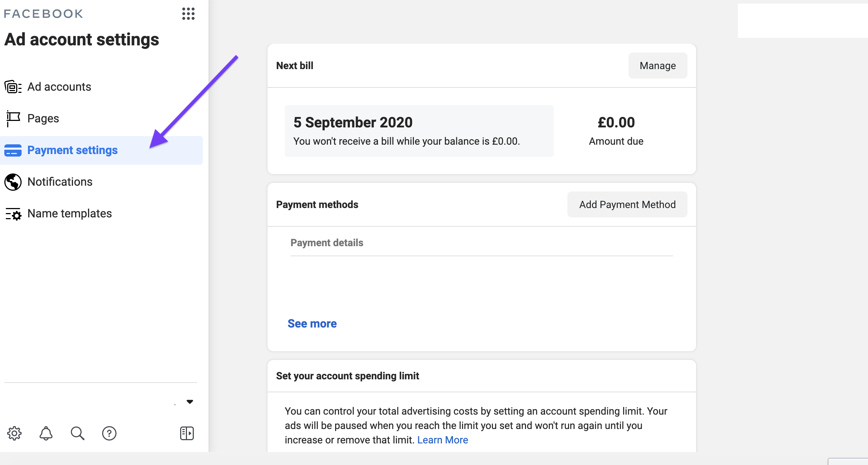Click the Manage button for Next bill

657,66
